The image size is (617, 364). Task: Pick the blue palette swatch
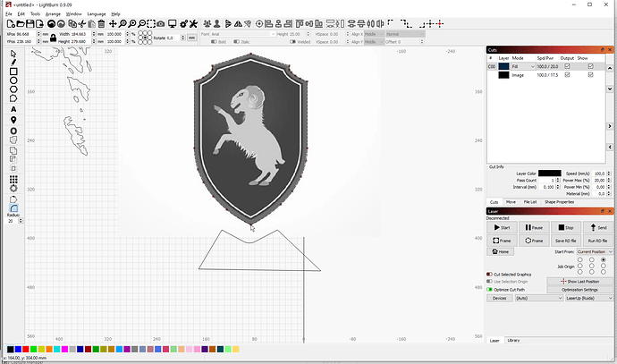(18, 350)
